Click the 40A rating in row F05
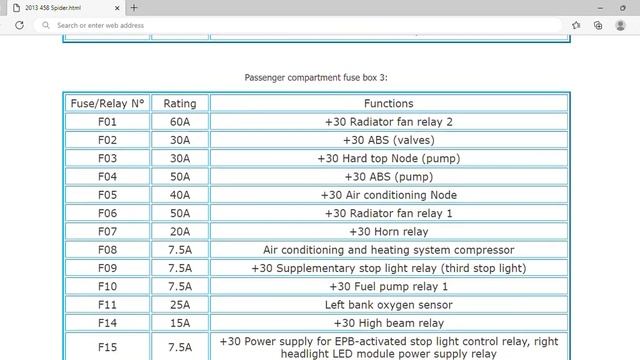The image size is (640, 360). pyautogui.click(x=180, y=195)
